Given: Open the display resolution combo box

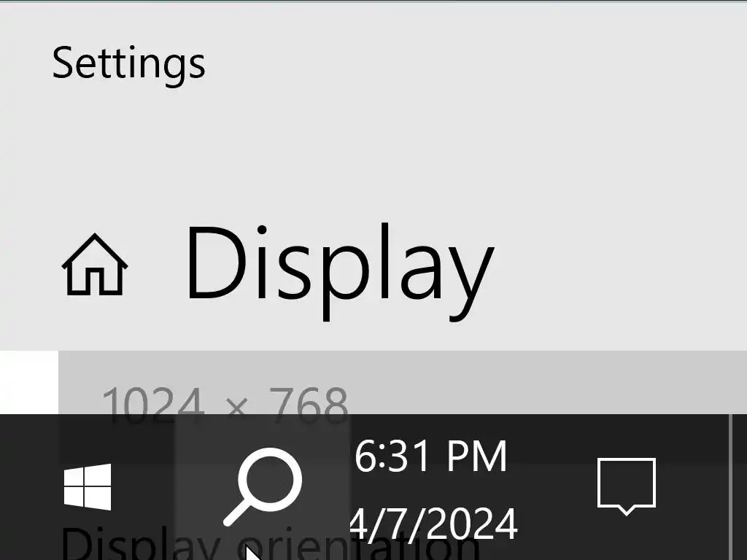Looking at the screenshot, I should (403, 382).
